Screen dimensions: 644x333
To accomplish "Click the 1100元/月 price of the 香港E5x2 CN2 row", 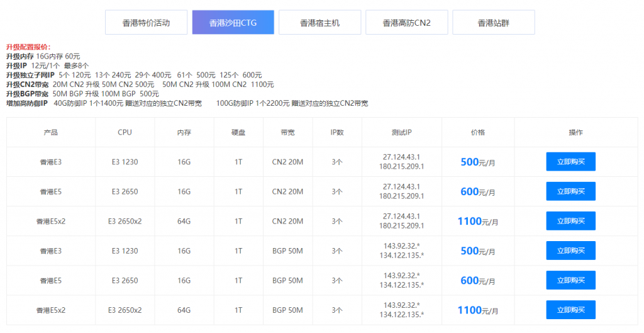I will tap(478, 221).
